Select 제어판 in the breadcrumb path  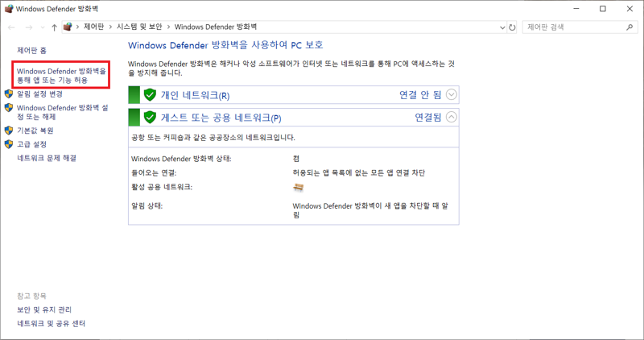coord(93,27)
